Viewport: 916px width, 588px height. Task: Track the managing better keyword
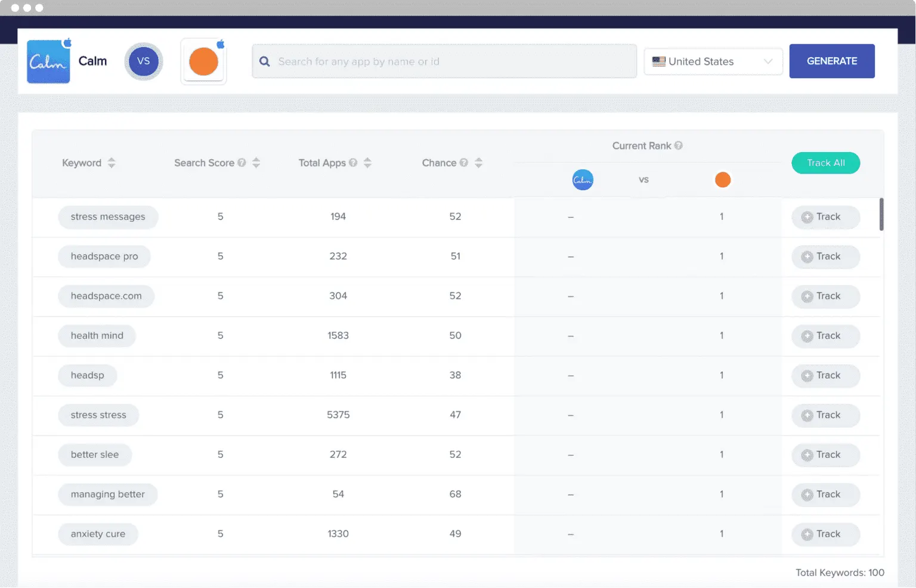(x=826, y=494)
